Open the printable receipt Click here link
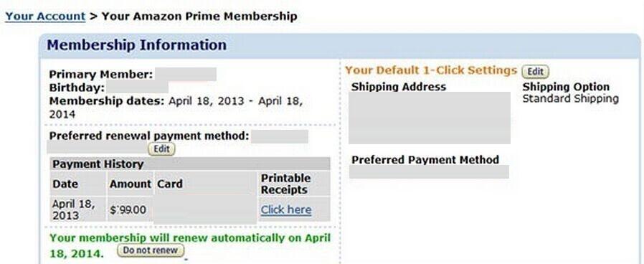 tap(286, 209)
